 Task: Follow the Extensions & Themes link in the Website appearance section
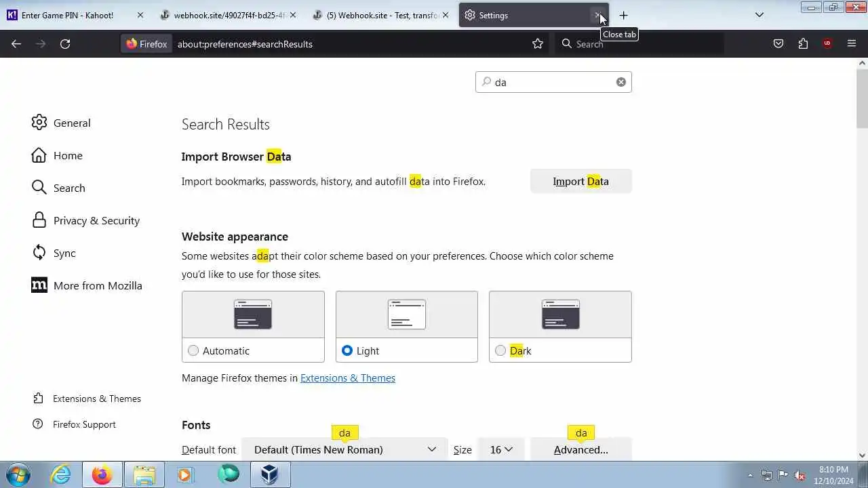click(x=347, y=378)
